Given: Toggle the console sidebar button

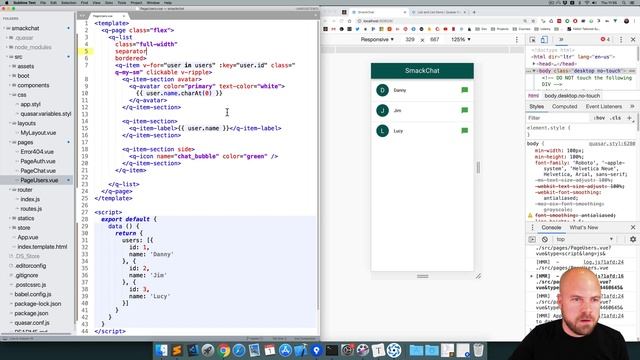Looking at the screenshot, I should [x=532, y=240].
